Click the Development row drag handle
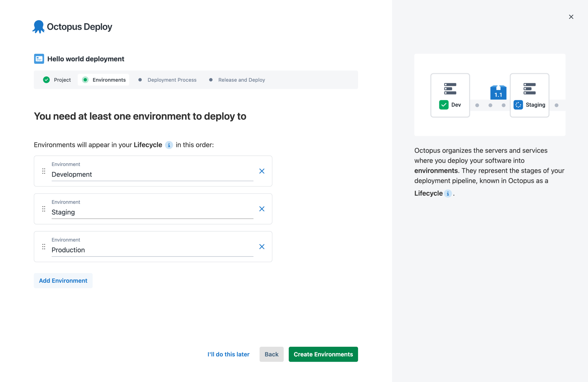 tap(44, 171)
